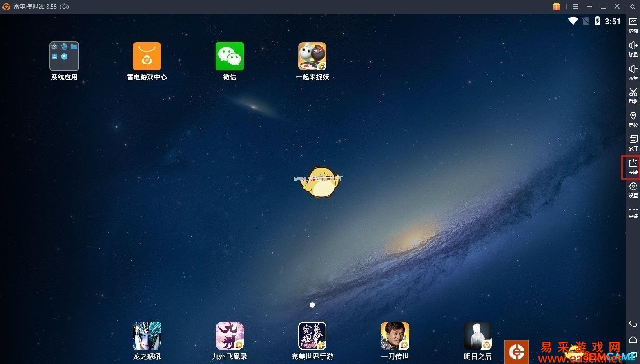
Task: Launch 雷电游戏中心 app
Action: point(147,57)
